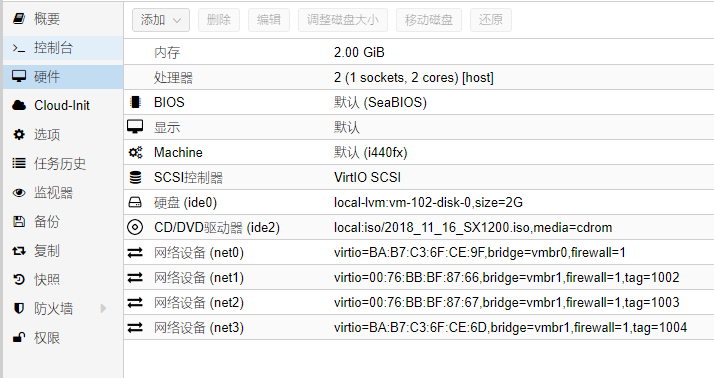Image resolution: width=714 pixels, height=378 pixels.
Task: Open the 概要 summary book icon
Action: point(19,19)
